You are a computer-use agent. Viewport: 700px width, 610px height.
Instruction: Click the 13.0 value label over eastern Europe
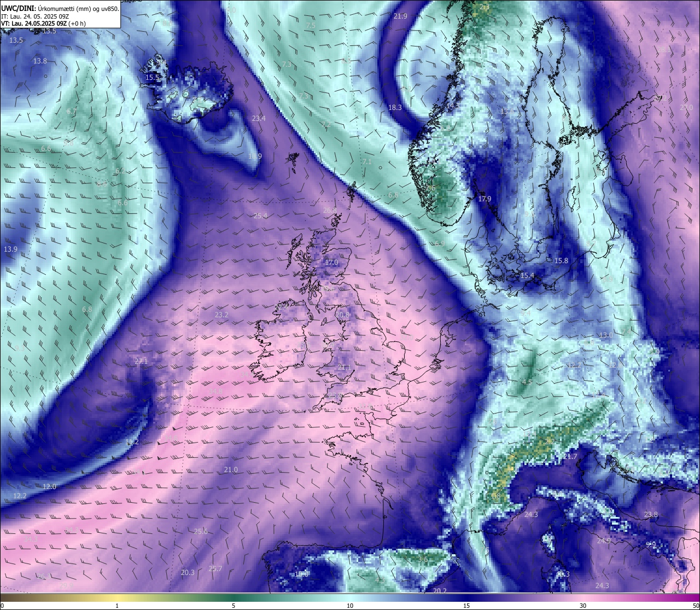606,335
